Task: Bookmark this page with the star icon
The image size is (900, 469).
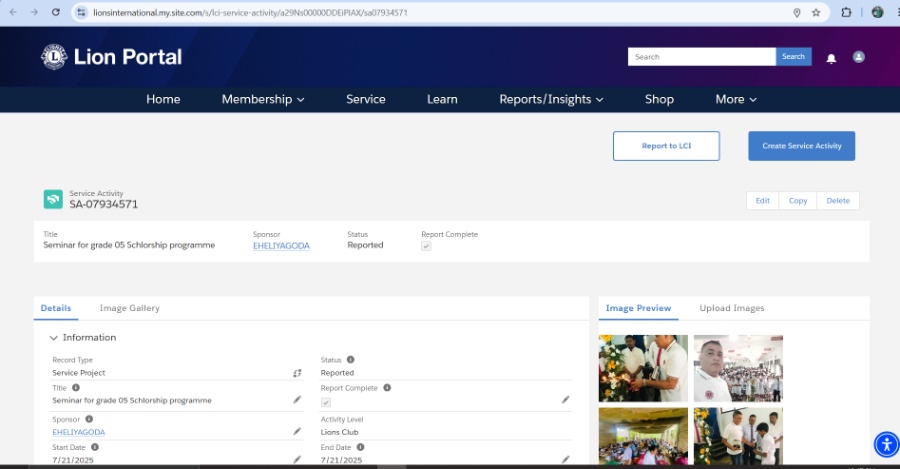Action: click(x=816, y=12)
